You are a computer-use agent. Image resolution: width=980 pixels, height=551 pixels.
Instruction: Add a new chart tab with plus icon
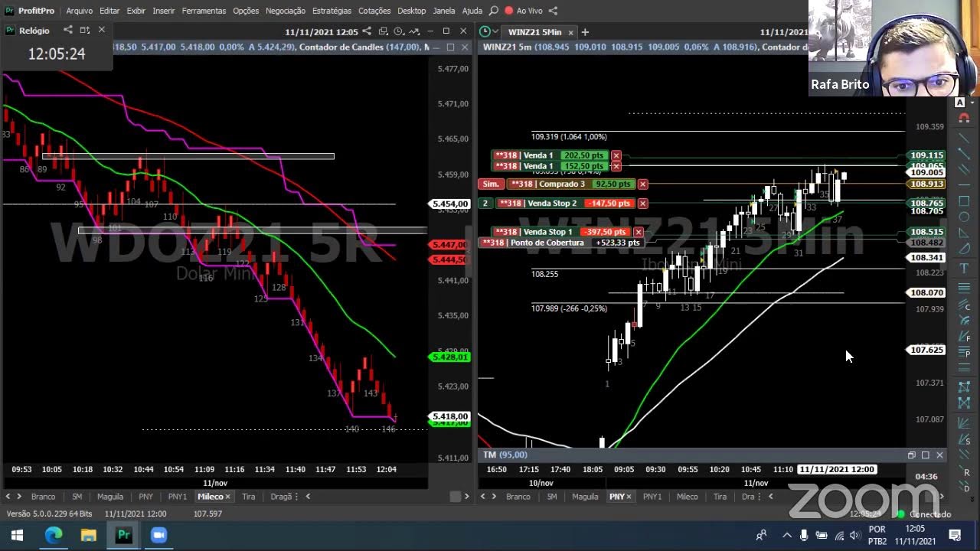coord(585,31)
